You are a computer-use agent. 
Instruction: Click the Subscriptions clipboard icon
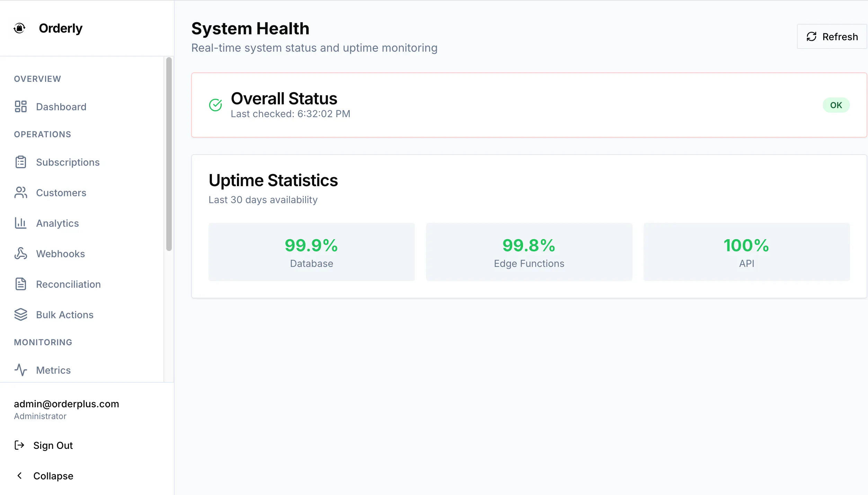[21, 162]
